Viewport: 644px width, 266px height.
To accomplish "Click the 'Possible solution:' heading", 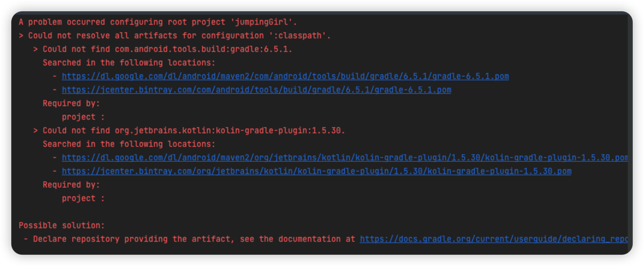I will click(x=62, y=225).
